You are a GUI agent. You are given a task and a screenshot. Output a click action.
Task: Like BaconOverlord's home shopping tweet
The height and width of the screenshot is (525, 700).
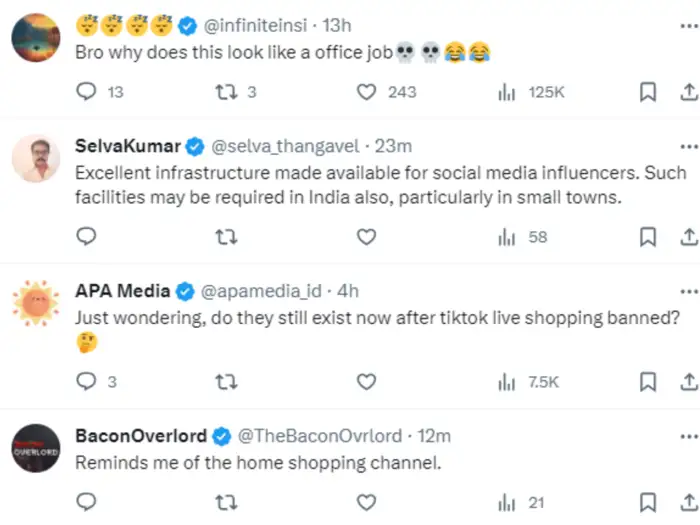(x=367, y=502)
